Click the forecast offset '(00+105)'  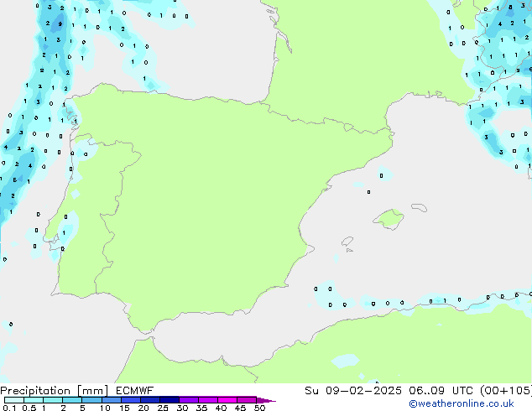505,391
